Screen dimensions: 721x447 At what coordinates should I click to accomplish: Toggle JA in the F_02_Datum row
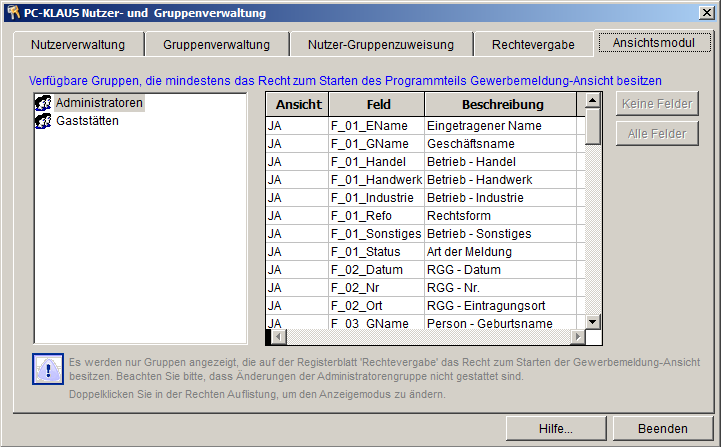click(295, 270)
